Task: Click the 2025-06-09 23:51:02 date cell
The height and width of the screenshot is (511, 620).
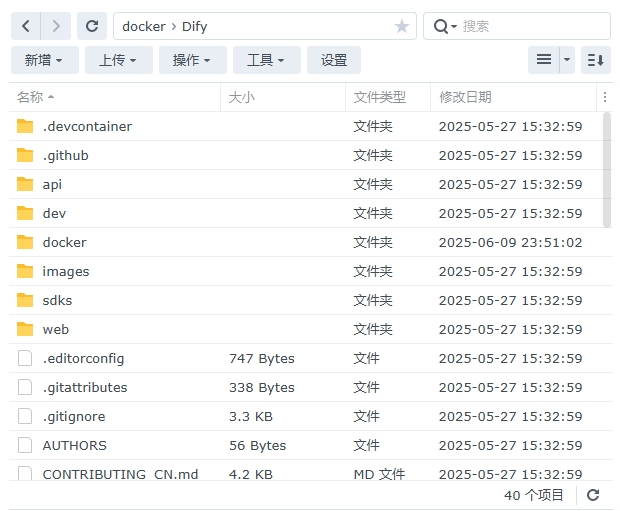Action: pyautogui.click(x=510, y=242)
